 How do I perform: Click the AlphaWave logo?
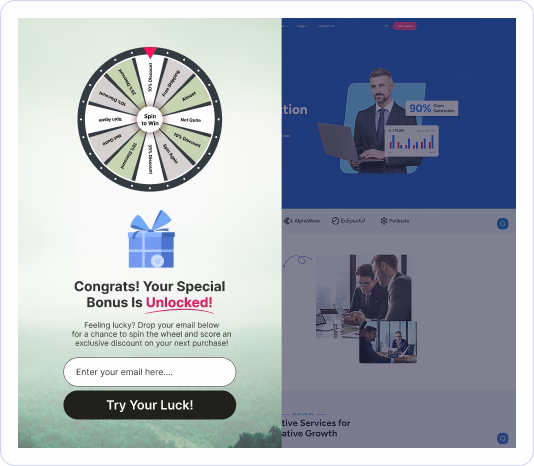(302, 221)
